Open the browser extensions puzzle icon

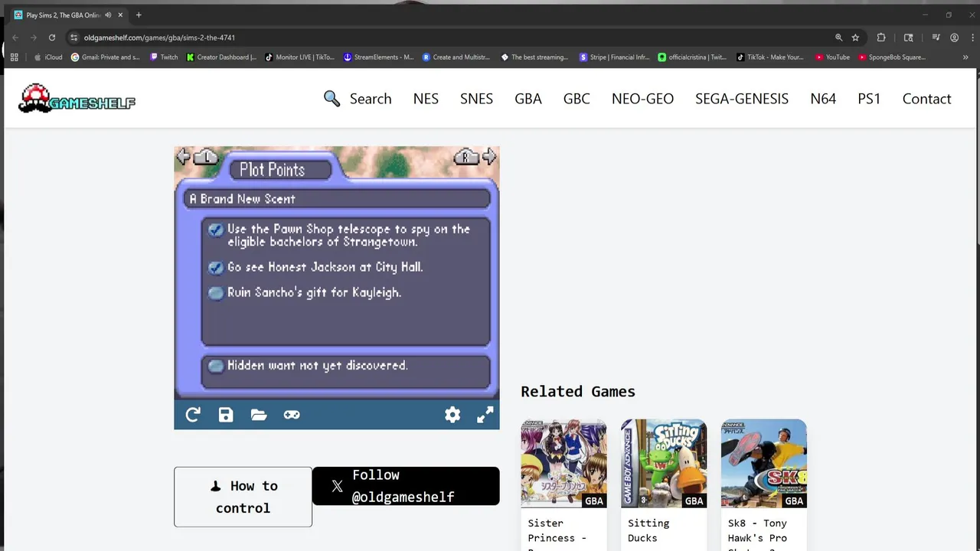(x=881, y=37)
